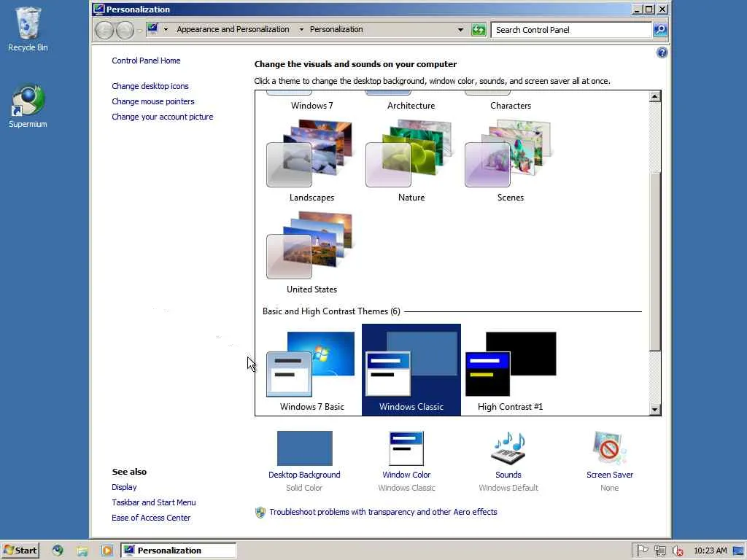
Task: Click the Screen Saver link text
Action: point(610,475)
